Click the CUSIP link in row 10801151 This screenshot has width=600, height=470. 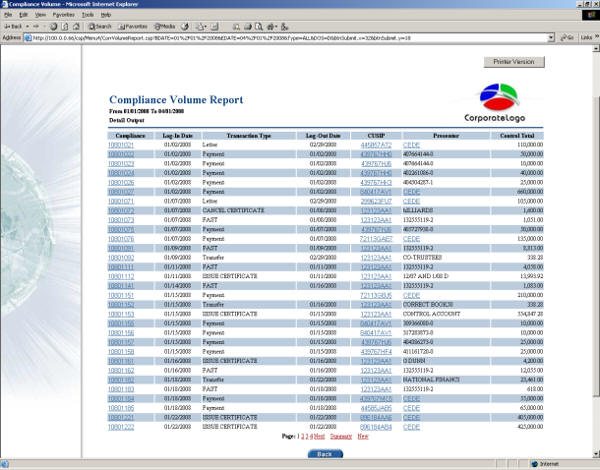click(x=376, y=295)
